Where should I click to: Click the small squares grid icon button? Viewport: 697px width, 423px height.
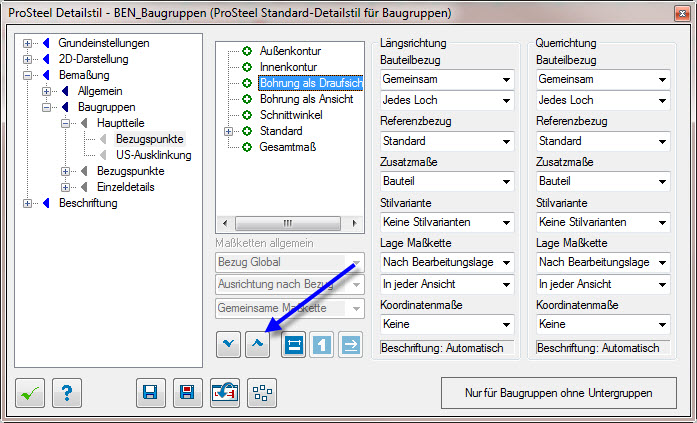[262, 393]
